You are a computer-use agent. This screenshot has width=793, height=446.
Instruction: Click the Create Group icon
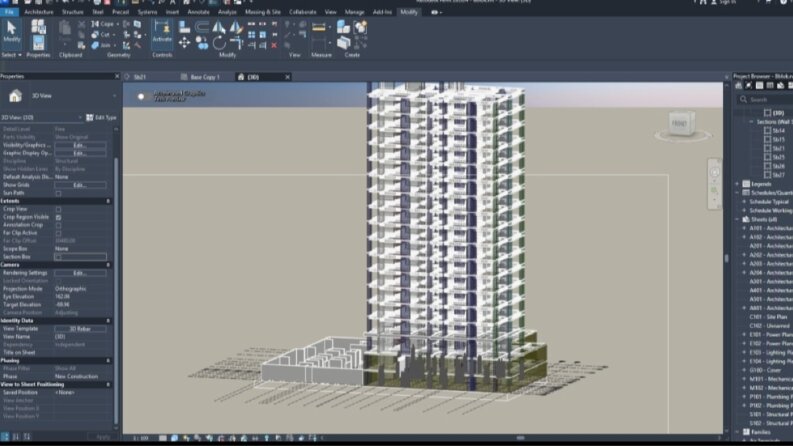click(x=360, y=26)
